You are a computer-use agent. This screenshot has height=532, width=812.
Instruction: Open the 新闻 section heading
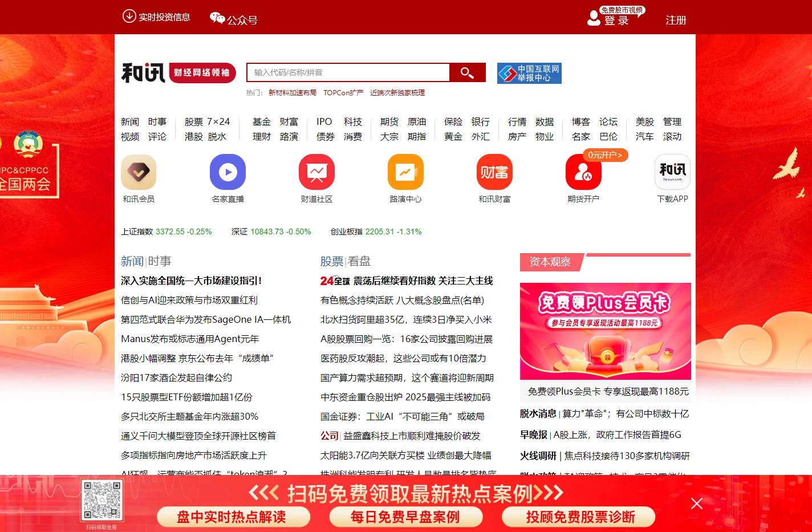click(x=132, y=261)
